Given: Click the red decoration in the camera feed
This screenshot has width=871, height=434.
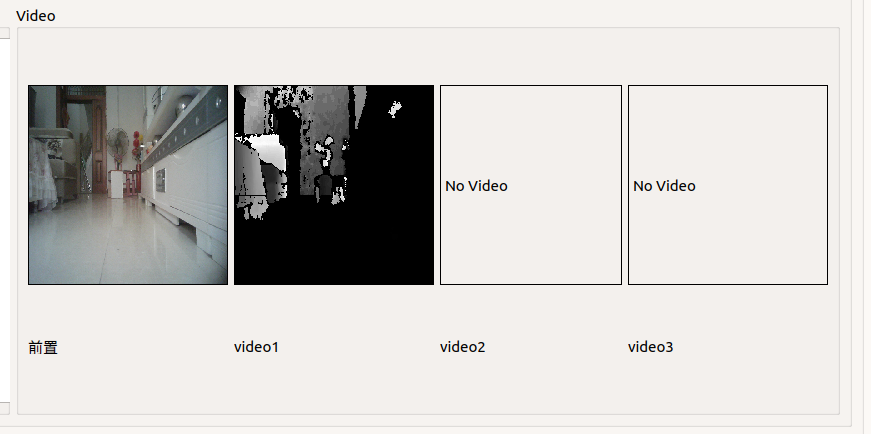Looking at the screenshot, I should (136, 146).
